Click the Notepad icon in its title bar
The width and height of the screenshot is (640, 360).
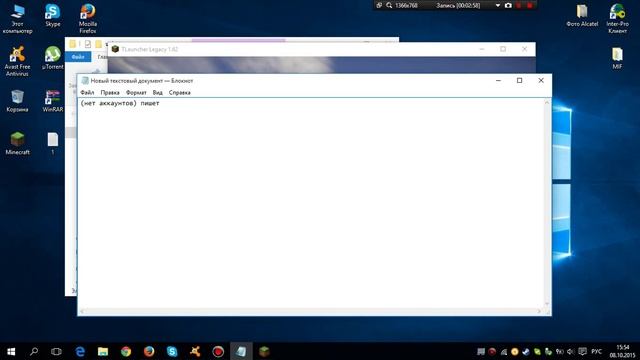coord(85,80)
